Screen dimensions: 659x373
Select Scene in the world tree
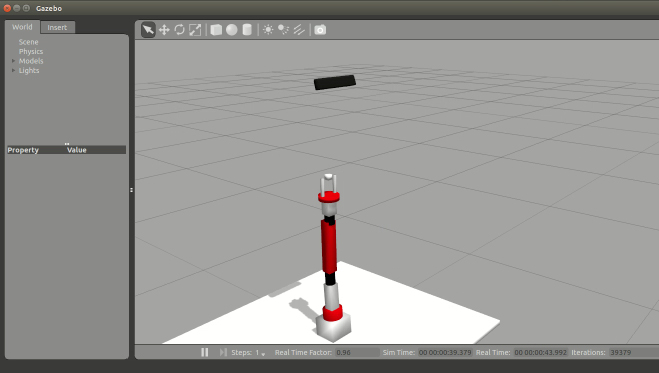[29, 42]
